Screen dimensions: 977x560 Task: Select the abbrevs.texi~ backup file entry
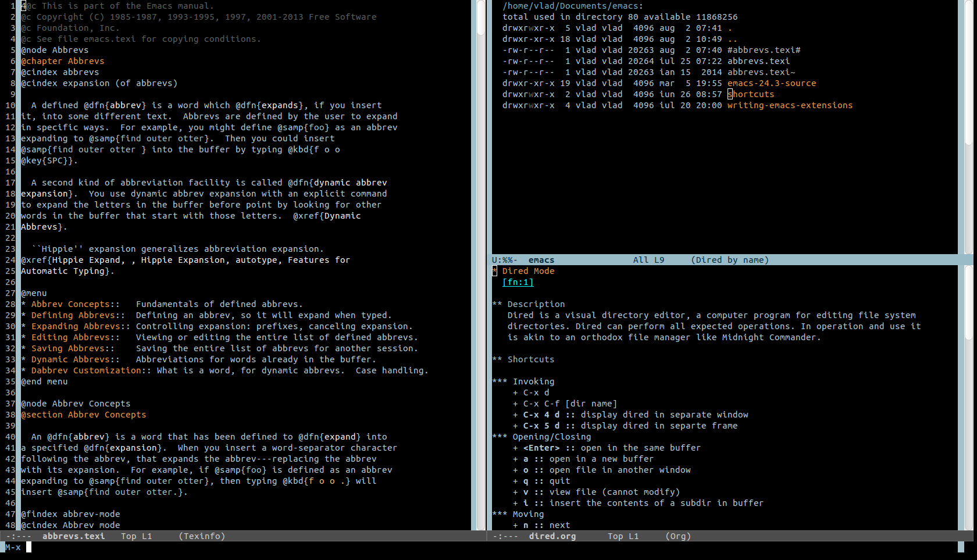761,72
